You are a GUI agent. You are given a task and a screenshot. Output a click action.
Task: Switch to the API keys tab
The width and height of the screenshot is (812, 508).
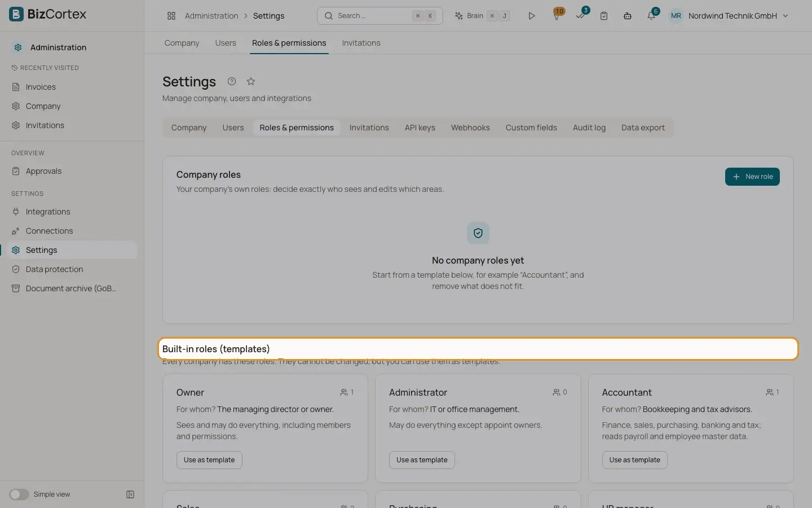pyautogui.click(x=420, y=128)
